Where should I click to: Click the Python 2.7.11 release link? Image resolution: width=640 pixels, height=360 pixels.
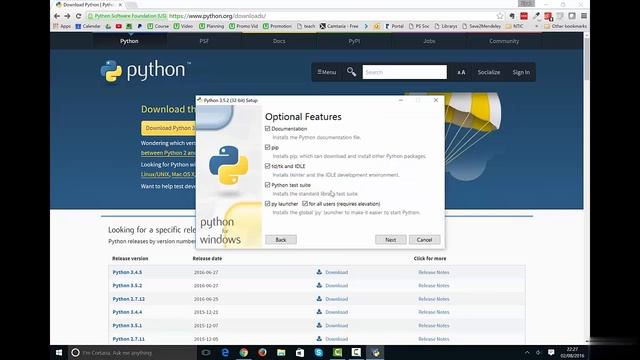pos(129,339)
